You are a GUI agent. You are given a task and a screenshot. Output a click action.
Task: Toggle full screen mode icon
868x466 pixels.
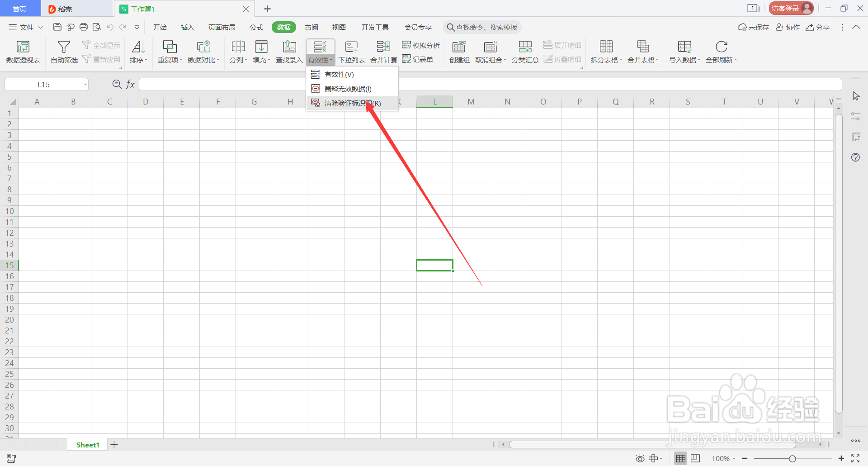tap(855, 458)
